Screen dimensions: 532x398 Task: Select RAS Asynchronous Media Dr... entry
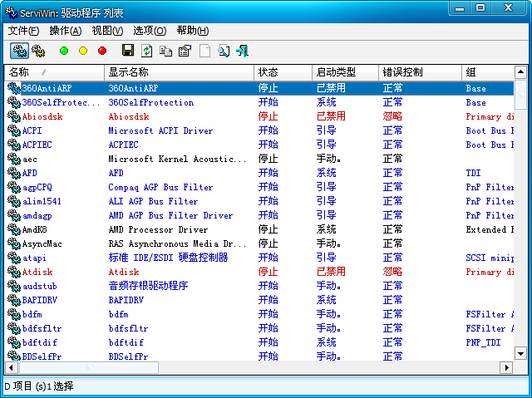click(177, 243)
